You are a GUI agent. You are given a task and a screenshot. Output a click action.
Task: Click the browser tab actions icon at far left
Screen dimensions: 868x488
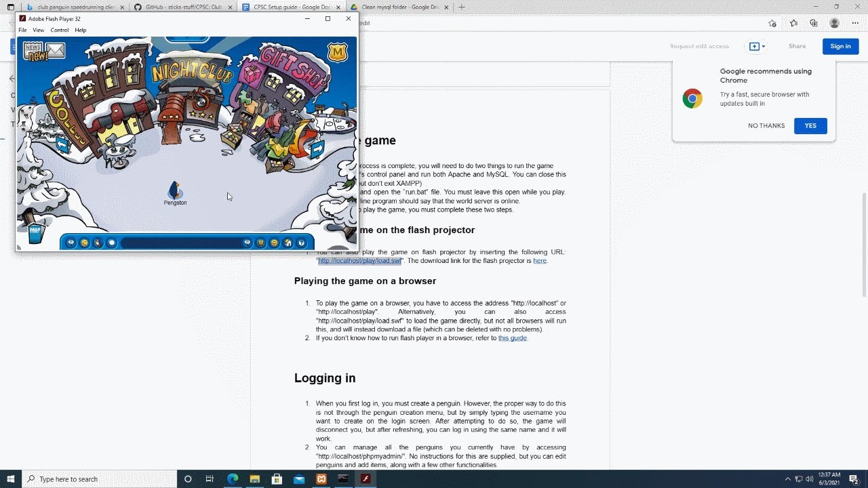click(x=10, y=7)
